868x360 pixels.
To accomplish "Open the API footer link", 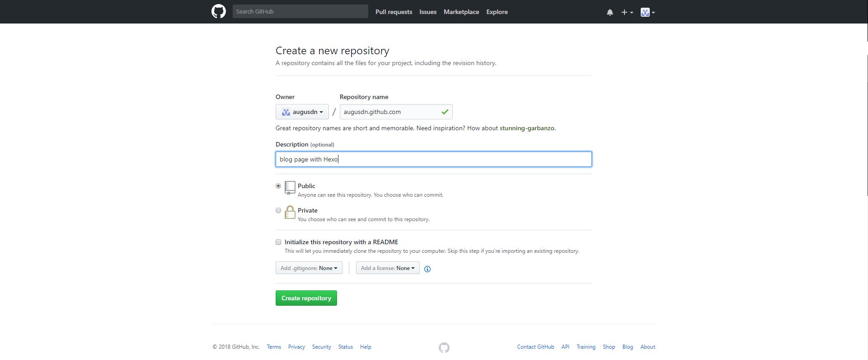I will tap(565, 347).
